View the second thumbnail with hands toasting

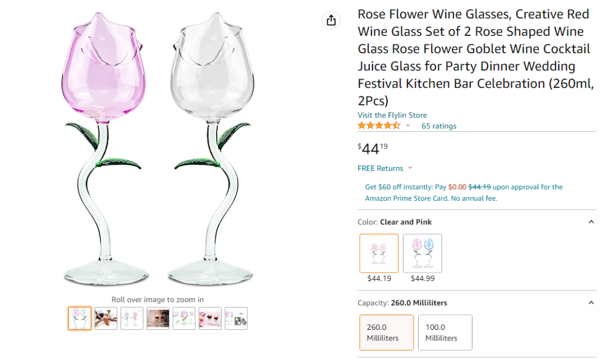point(106,319)
